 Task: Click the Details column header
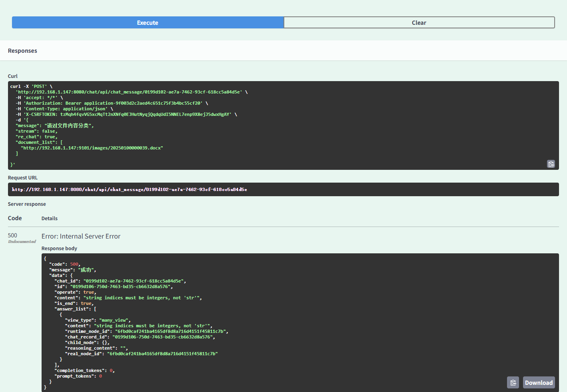click(50, 219)
